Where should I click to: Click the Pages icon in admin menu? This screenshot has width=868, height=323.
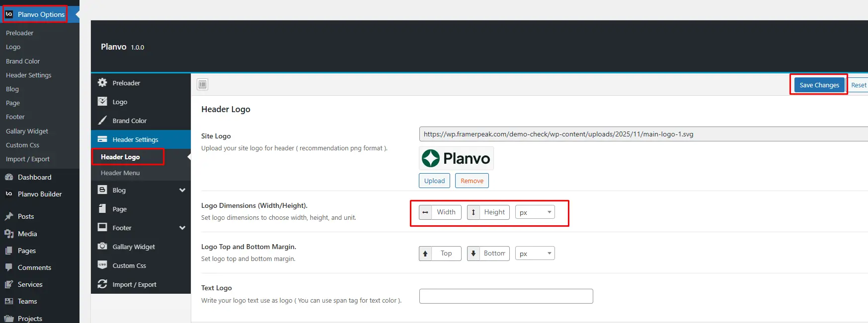[9, 251]
